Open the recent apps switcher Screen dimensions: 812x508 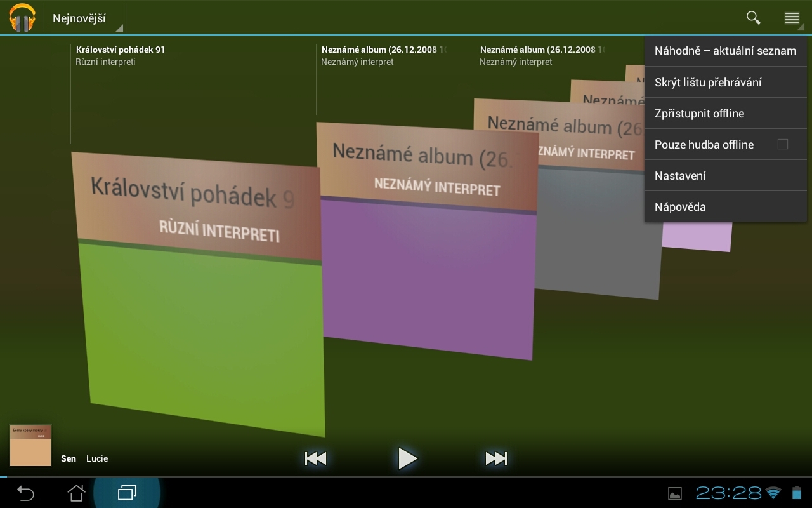(x=127, y=493)
